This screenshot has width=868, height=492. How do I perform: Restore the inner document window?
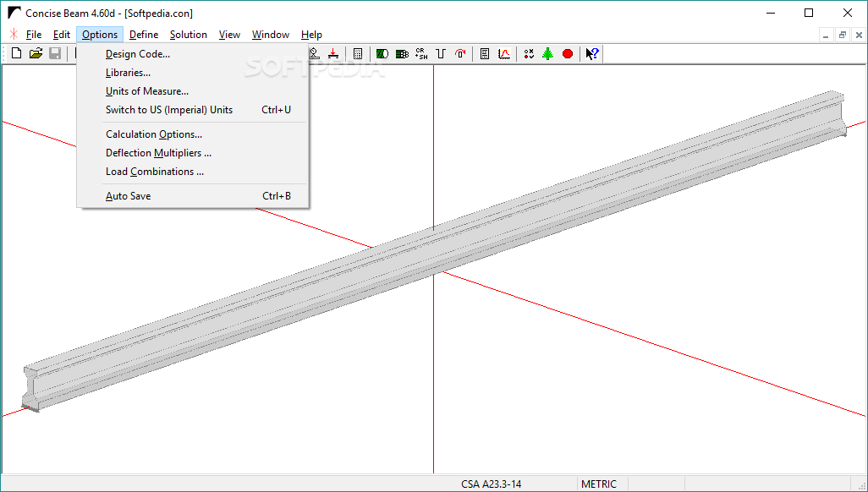843,35
